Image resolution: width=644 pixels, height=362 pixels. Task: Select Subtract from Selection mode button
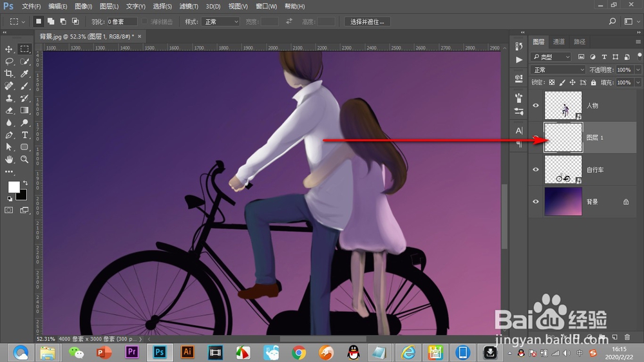(63, 21)
